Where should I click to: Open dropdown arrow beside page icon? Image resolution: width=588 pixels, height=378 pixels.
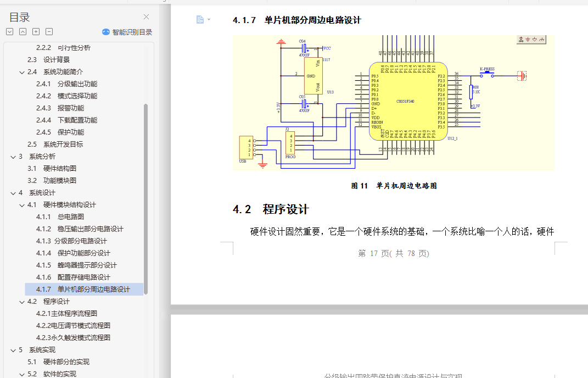click(209, 20)
